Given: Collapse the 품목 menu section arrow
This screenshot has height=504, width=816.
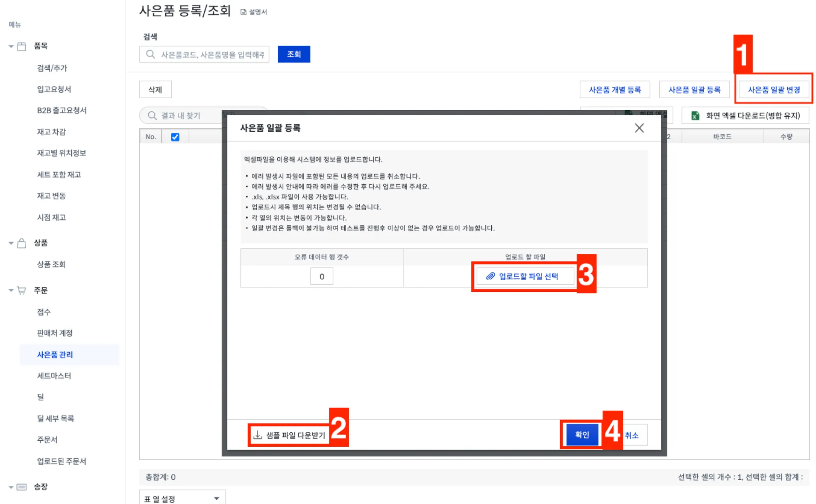Looking at the screenshot, I should 11,47.
